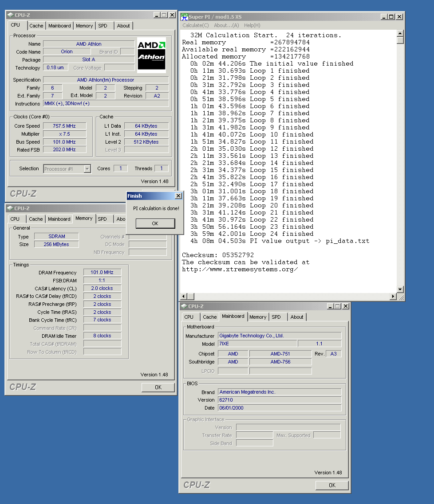
Task: Click the BIOS Date 06/01/2000 field
Action: click(280, 408)
